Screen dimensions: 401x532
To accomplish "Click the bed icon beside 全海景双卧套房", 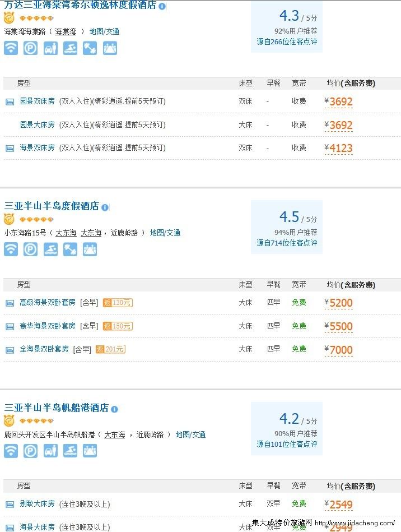I will pos(10,350).
